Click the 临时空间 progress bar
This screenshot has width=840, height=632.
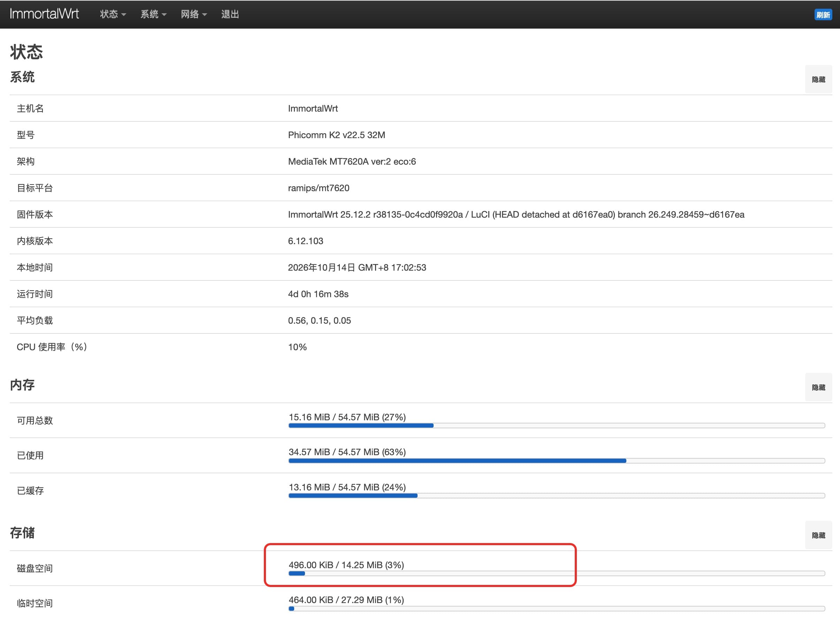tap(557, 608)
